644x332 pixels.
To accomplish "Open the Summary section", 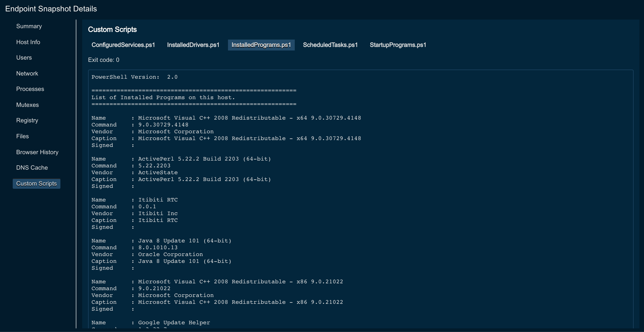I will pos(29,26).
